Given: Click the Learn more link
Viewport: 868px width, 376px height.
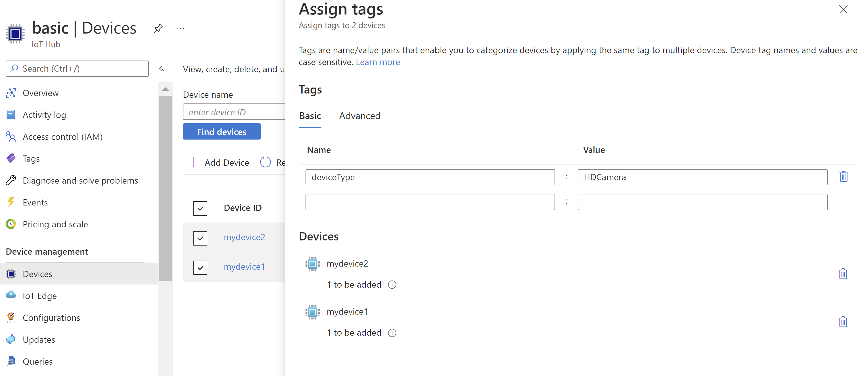Looking at the screenshot, I should coord(378,61).
